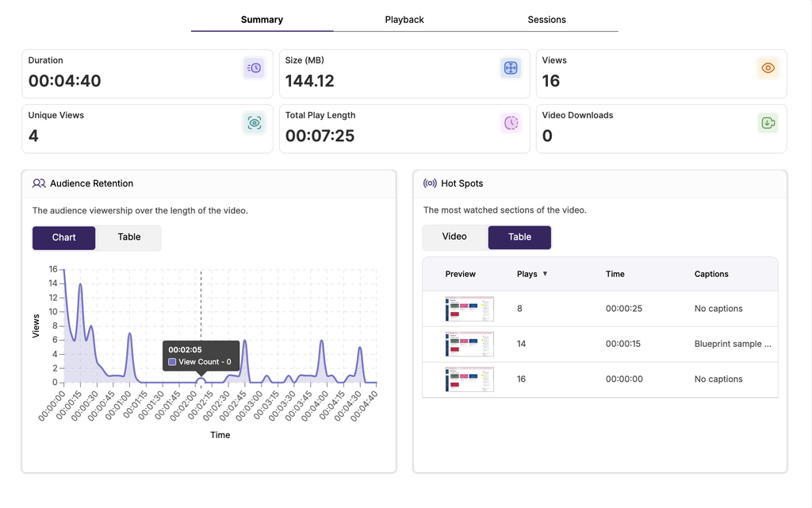Switch Audience Retention to Table view
This screenshot has height=508, width=812.
[129, 237]
